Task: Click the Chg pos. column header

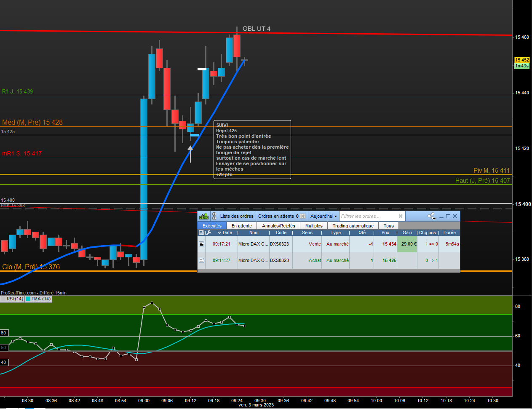Action: coord(428,233)
